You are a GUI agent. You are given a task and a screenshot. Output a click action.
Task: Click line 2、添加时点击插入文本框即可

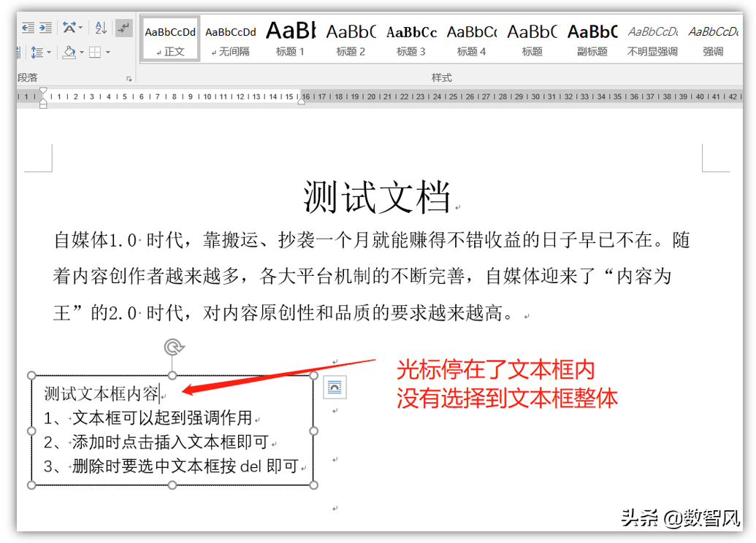156,442
